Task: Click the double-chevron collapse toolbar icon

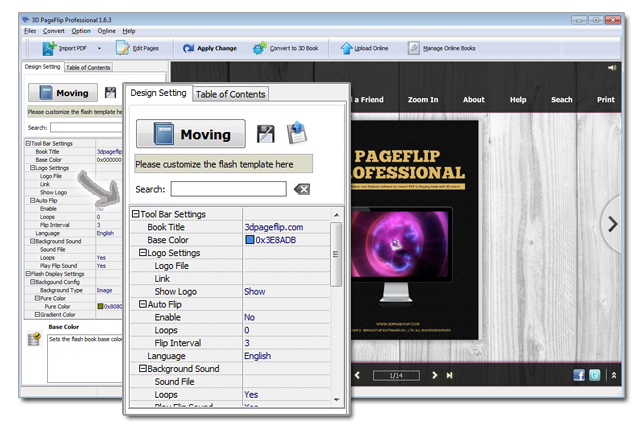Action: tap(614, 375)
